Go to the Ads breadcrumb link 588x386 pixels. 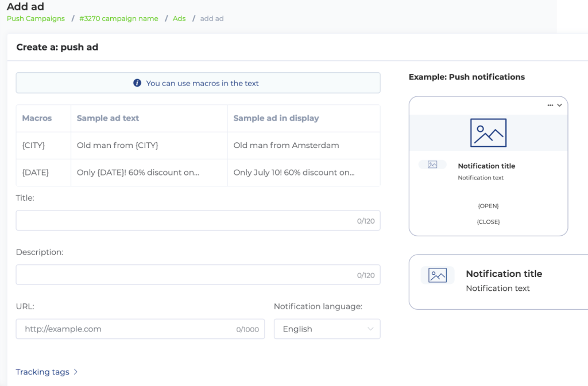point(179,18)
